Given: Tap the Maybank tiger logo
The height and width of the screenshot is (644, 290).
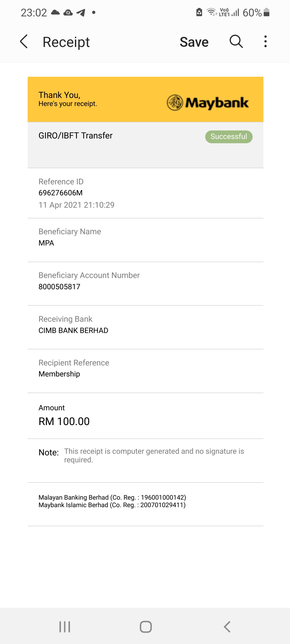Looking at the screenshot, I should pos(175,103).
